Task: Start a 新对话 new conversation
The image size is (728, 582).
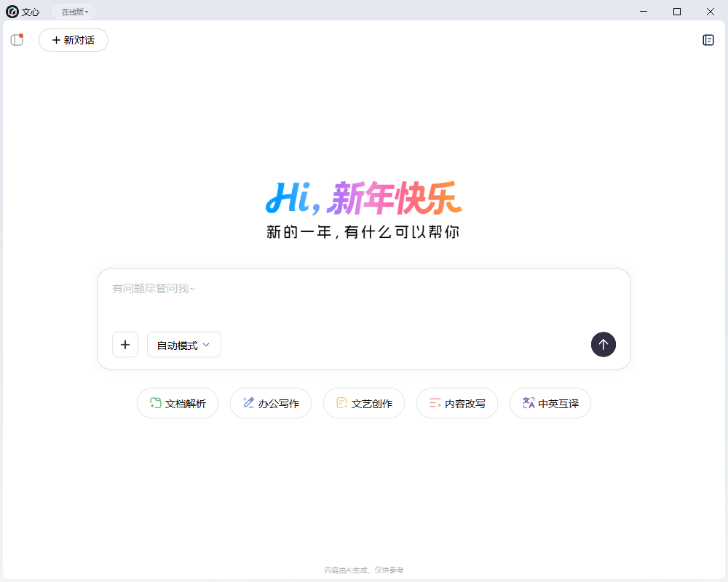Action: pyautogui.click(x=73, y=40)
